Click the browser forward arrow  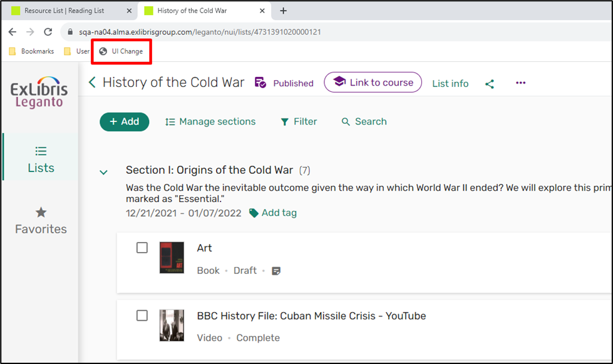click(x=30, y=32)
